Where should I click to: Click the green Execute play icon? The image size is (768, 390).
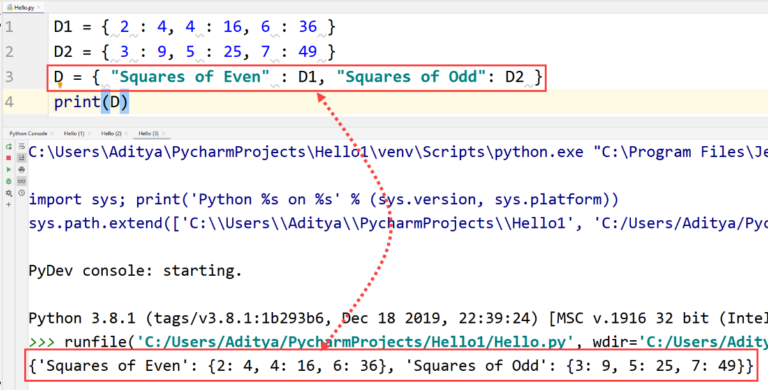click(x=8, y=170)
